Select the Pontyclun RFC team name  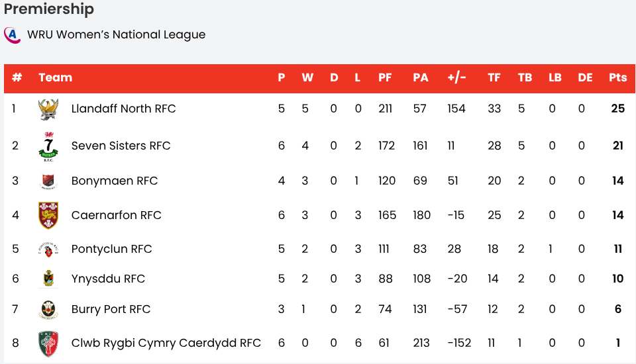click(111, 249)
